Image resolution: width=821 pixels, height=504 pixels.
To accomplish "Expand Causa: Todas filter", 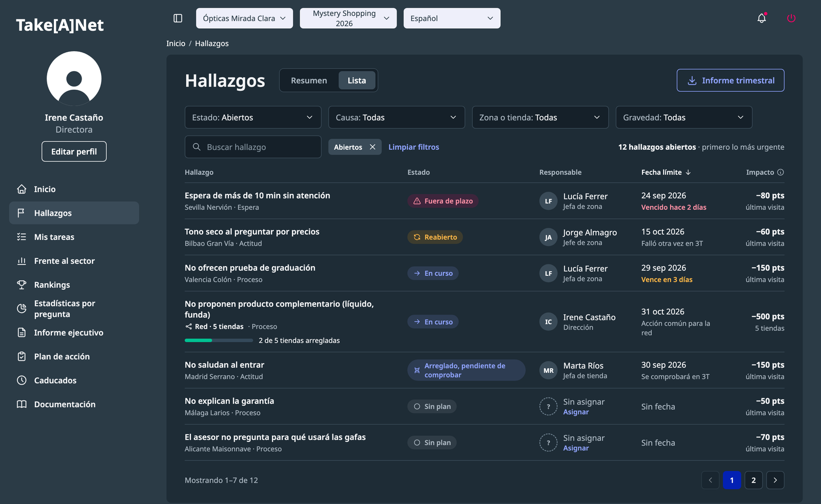I will pos(397,117).
